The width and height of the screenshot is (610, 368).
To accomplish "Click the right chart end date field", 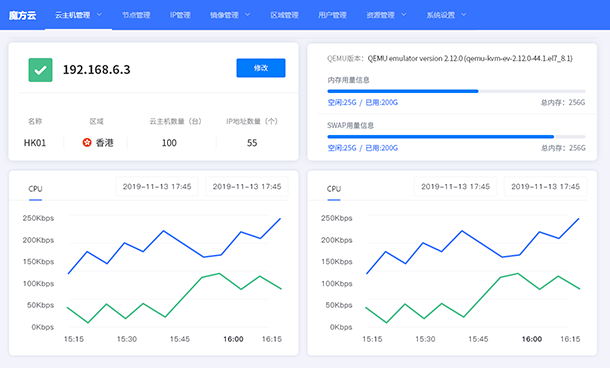I will pyautogui.click(x=545, y=187).
